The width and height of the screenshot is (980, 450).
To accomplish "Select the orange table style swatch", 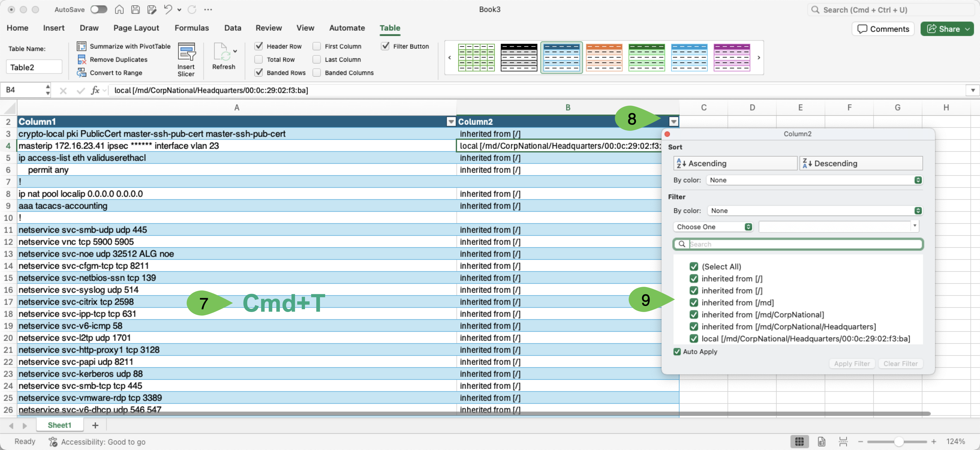I will pyautogui.click(x=604, y=58).
